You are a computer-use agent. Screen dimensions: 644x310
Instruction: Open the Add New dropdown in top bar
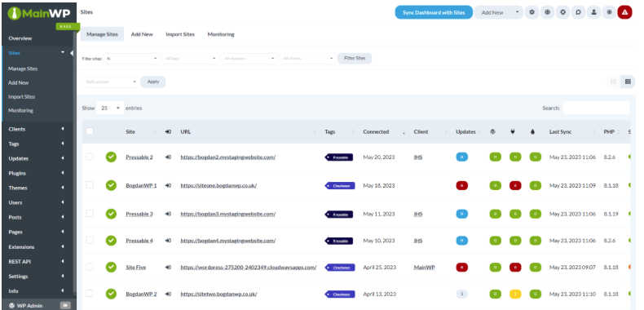pyautogui.click(x=499, y=12)
